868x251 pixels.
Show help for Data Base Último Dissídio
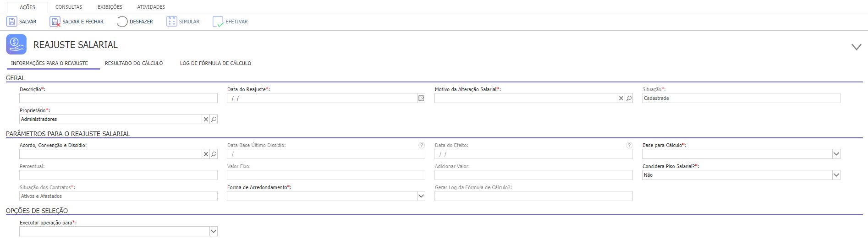(422, 145)
